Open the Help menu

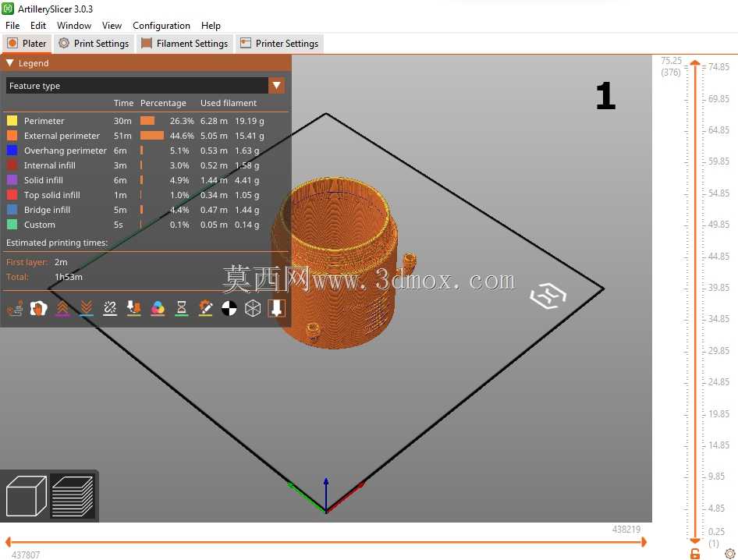tap(211, 26)
